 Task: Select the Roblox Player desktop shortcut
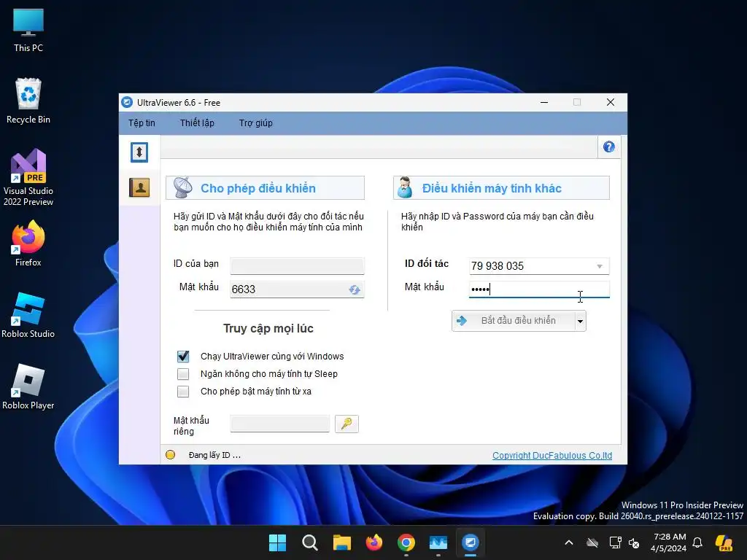click(28, 386)
